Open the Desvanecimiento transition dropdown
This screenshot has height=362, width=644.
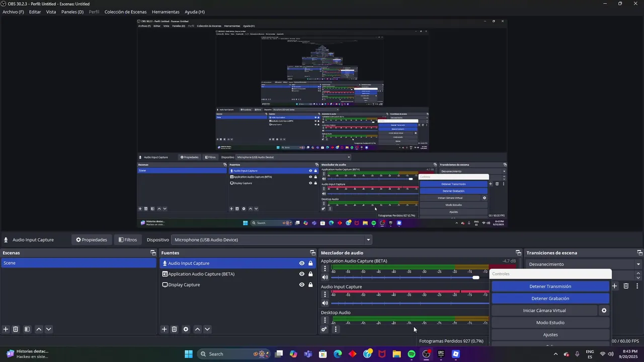(585, 264)
